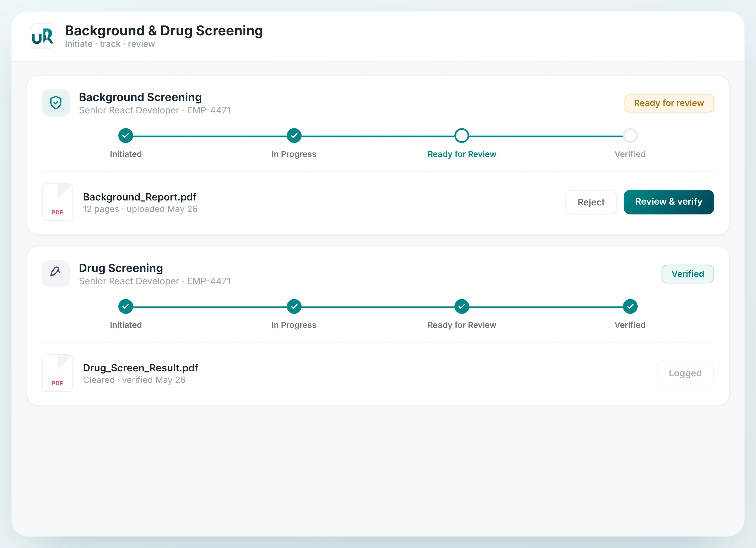Click the Drug Screening card title
Viewport: 756px width, 548px height.
[121, 268]
